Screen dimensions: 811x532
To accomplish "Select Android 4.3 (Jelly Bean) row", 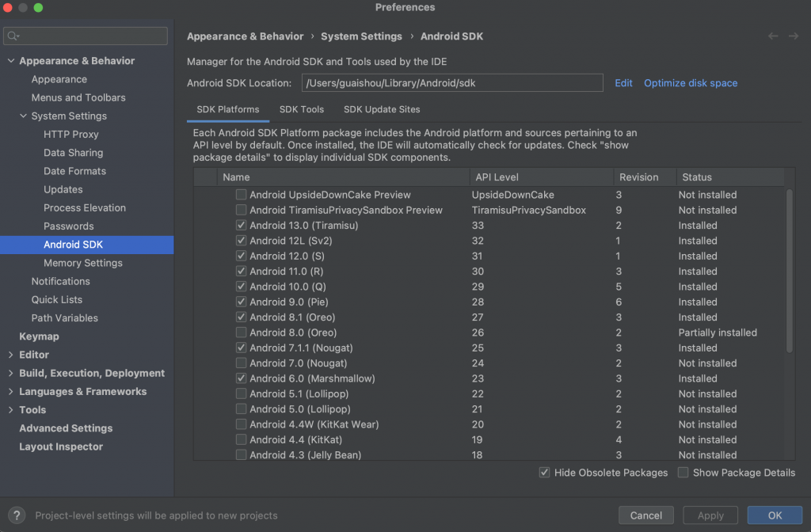I will point(489,455).
